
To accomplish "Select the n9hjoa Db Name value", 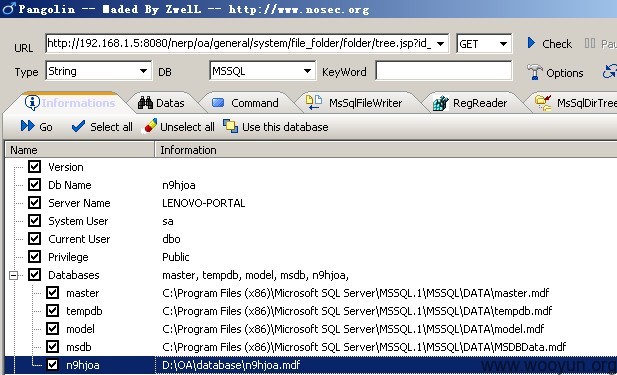I will point(179,185).
